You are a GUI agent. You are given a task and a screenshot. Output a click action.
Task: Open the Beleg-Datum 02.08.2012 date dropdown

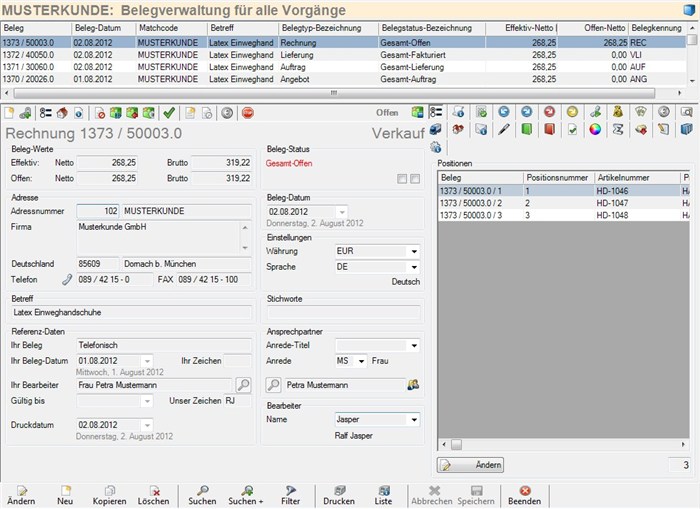342,212
